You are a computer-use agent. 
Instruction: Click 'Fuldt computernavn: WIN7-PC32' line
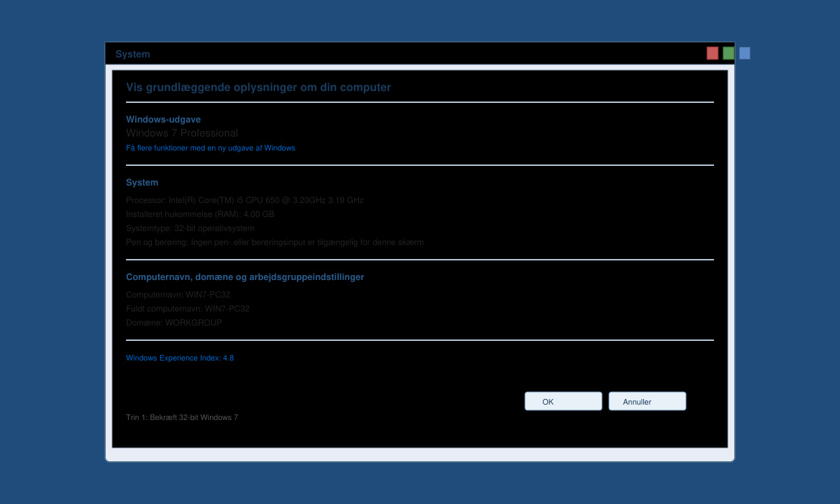(x=188, y=309)
